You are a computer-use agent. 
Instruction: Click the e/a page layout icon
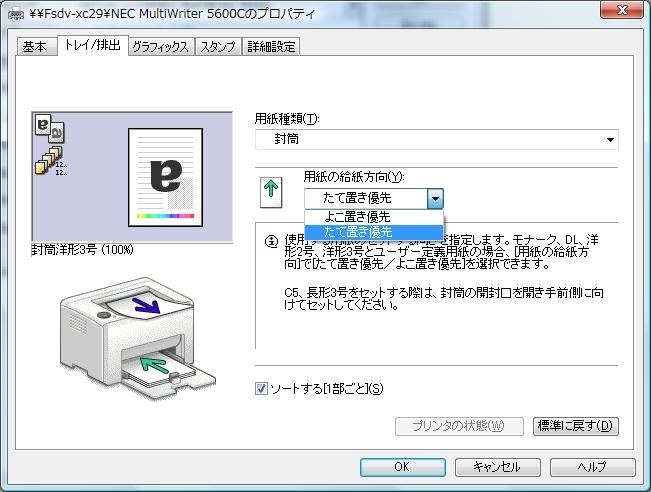coord(50,128)
